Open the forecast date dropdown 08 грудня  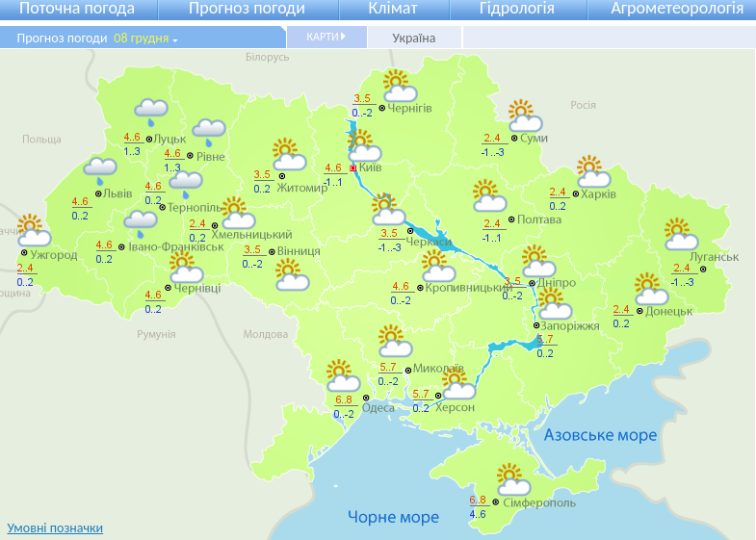[146, 39]
